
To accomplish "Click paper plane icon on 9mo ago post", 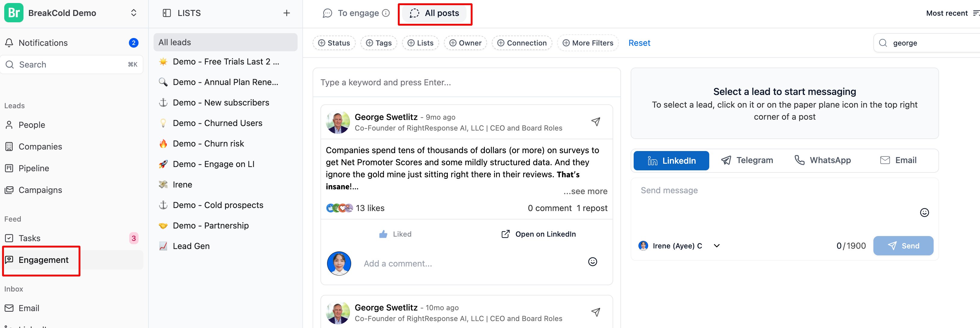I will [x=595, y=121].
